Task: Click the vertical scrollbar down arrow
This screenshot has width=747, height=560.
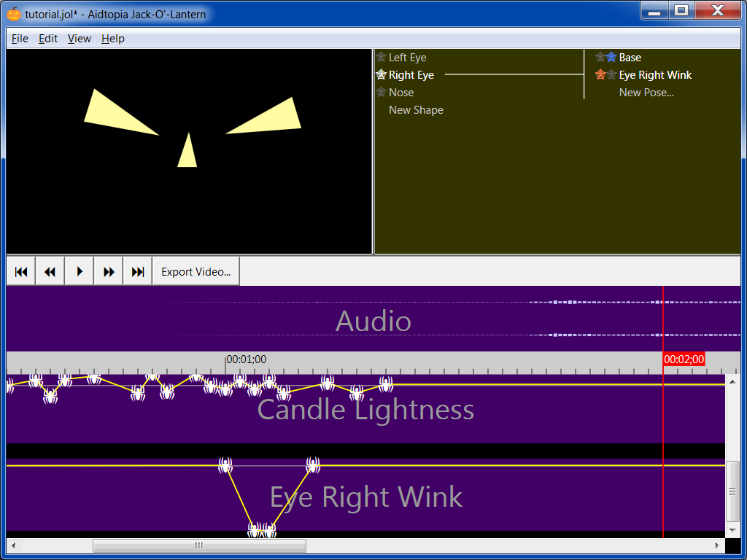Action: (732, 531)
